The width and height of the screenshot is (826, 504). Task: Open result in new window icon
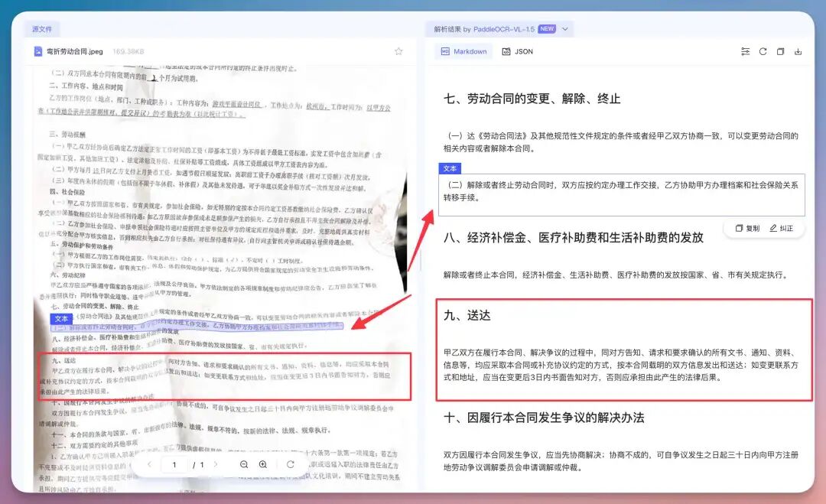pos(782,50)
